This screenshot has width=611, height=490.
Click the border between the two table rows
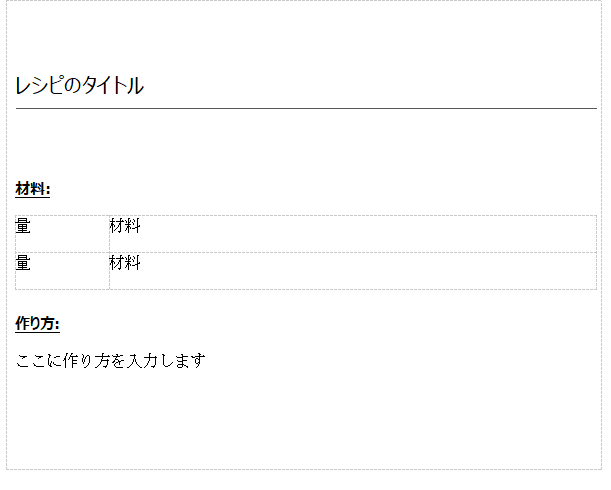(300, 252)
